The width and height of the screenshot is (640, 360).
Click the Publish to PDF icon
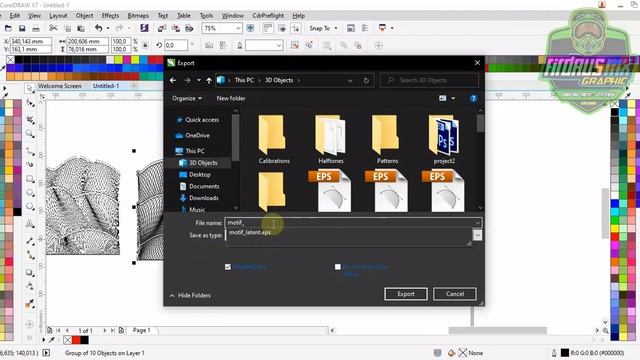click(x=189, y=28)
